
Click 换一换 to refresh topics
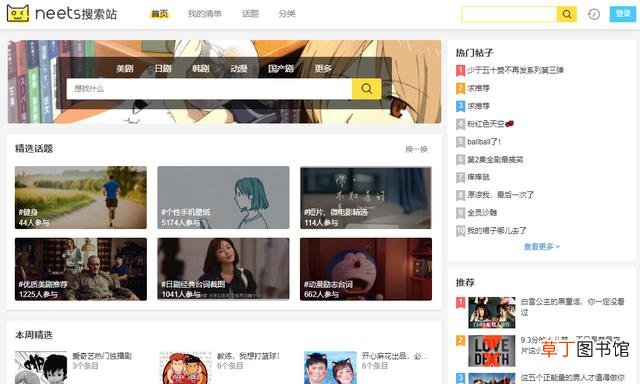point(416,149)
